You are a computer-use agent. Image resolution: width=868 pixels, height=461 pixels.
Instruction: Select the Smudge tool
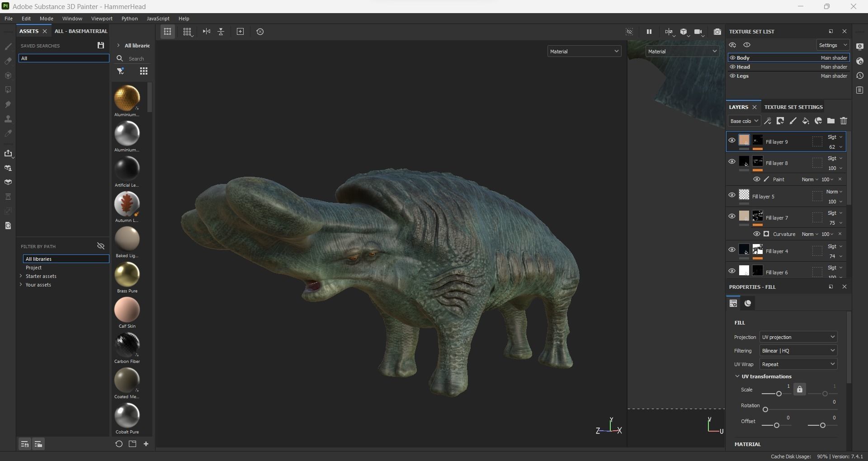pos(8,104)
